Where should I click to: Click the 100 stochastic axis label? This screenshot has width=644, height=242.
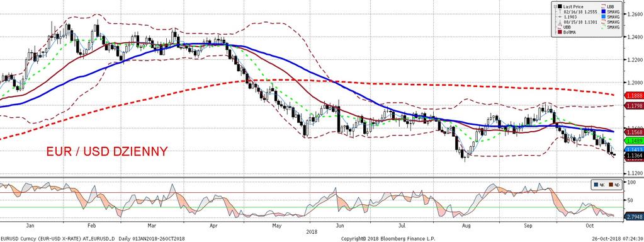(631, 181)
